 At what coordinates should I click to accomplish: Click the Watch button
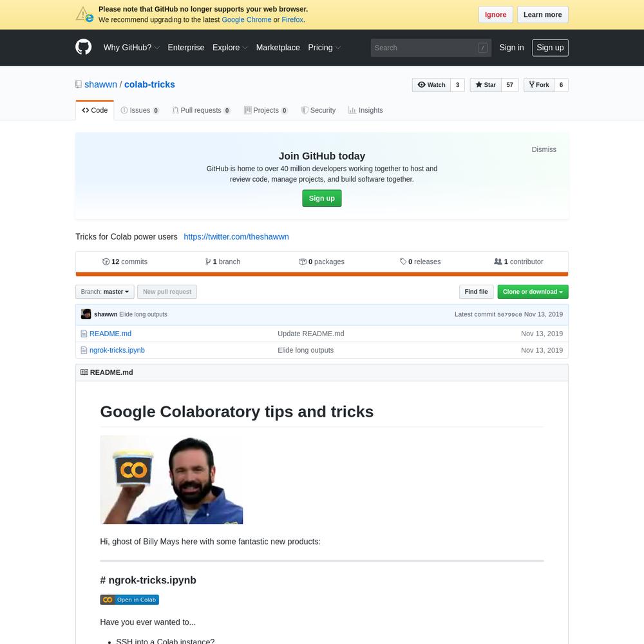431,85
